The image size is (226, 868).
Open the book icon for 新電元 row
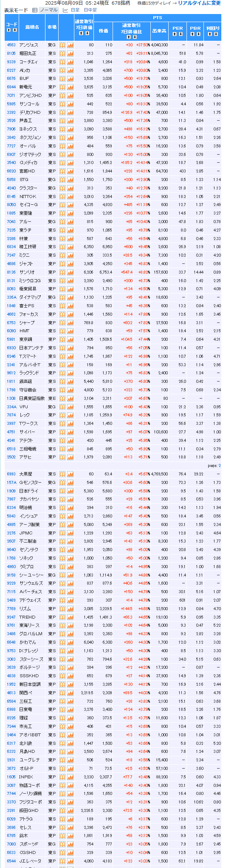(x=62, y=87)
